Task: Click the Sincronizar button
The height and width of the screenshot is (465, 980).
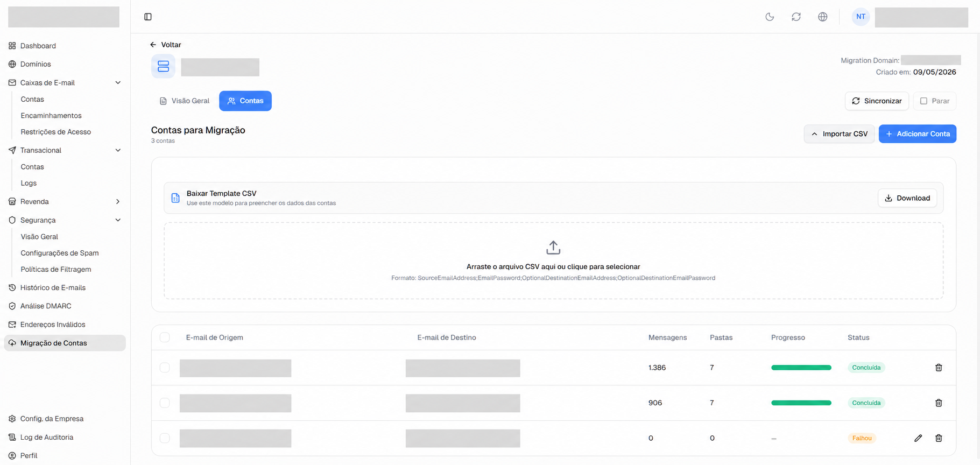Action: point(877,101)
